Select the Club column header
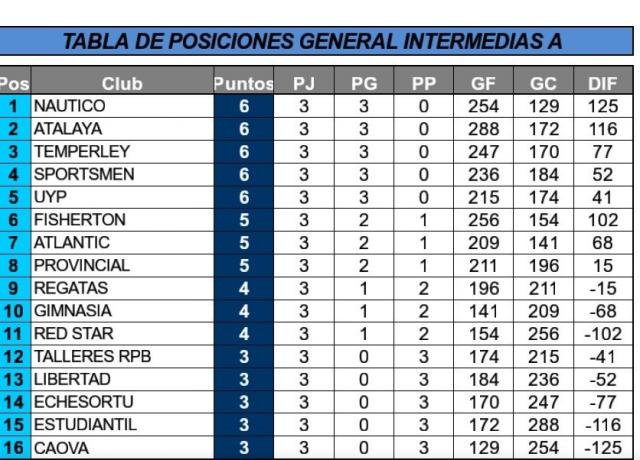Viewport: 640px width, 460px height. 122,83
